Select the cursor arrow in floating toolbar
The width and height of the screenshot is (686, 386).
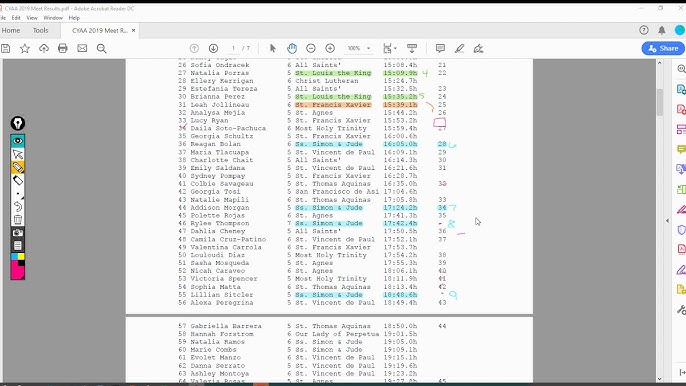pos(18,154)
